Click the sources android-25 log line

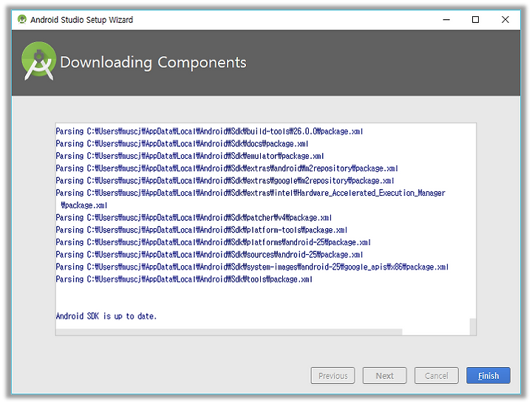coord(209,254)
